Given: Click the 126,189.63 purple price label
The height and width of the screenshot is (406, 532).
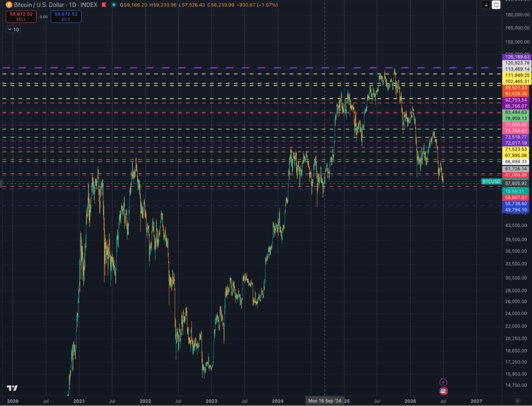Looking at the screenshot, I should [x=517, y=57].
